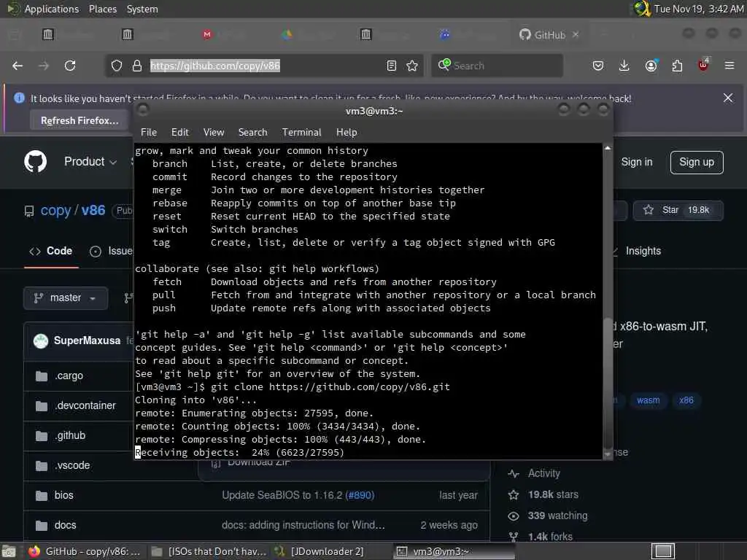Open the Code tab of the repository
Viewport: 747px width, 560px height.
click(51, 252)
